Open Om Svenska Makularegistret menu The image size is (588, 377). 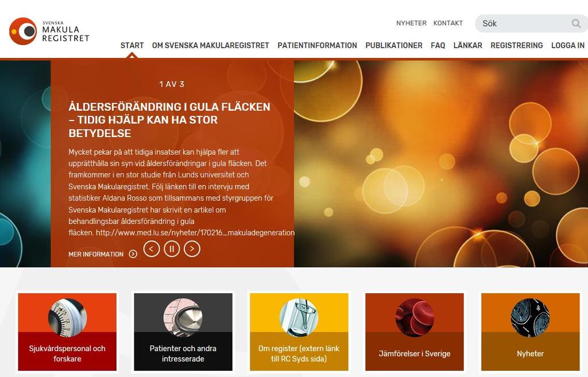(210, 45)
